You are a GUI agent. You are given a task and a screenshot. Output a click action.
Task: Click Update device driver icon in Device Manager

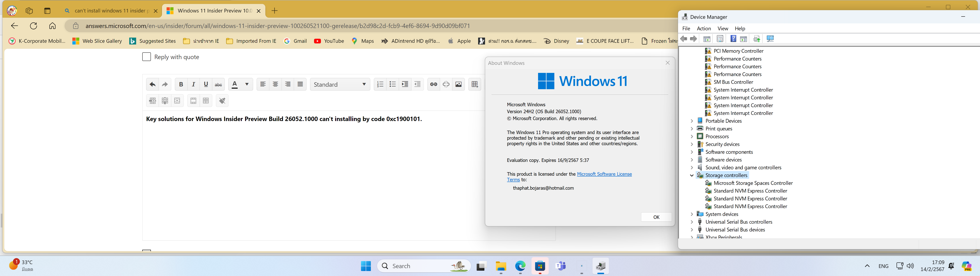click(757, 39)
